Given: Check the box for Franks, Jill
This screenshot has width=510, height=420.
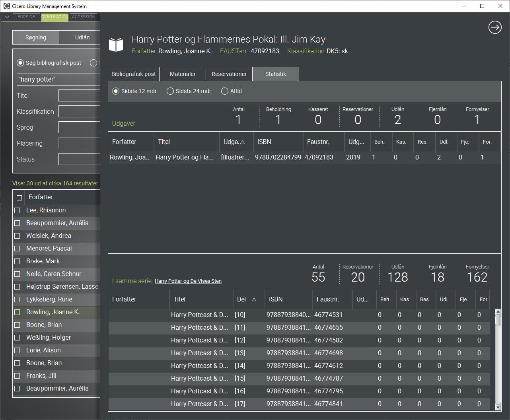Looking at the screenshot, I should 17,376.
